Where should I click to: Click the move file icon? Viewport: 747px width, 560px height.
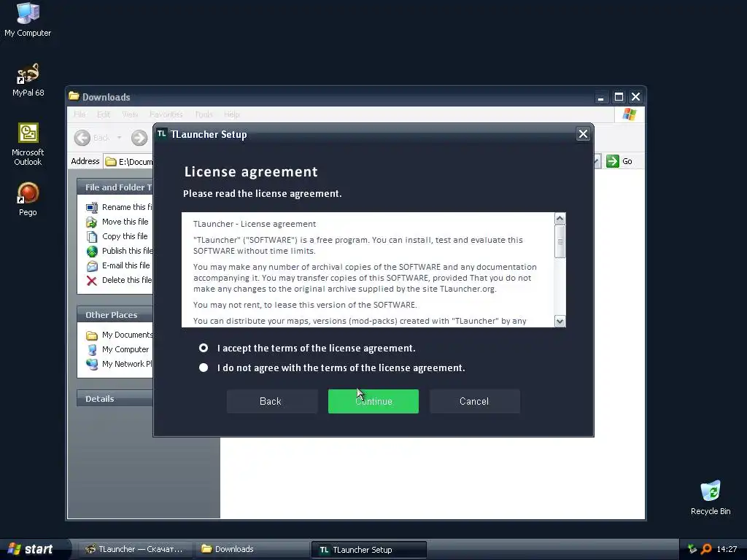(x=91, y=222)
